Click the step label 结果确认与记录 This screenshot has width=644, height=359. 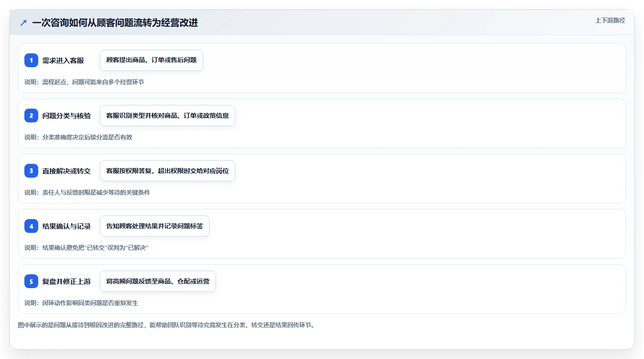tap(66, 226)
